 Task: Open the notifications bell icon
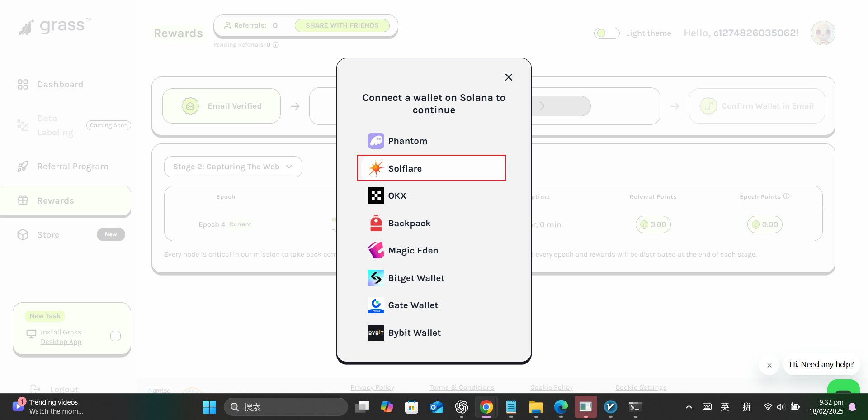pos(852,407)
